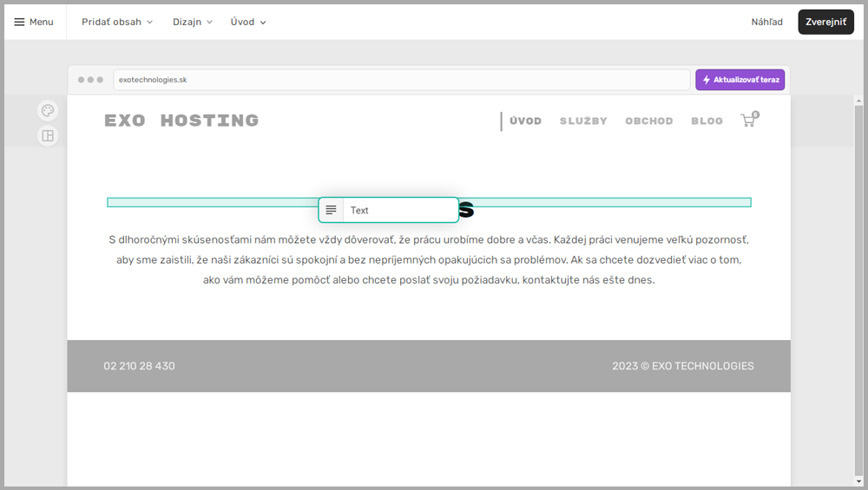Open the OBCHOD navigation item
Image resolution: width=868 pixels, height=490 pixels.
click(x=648, y=121)
